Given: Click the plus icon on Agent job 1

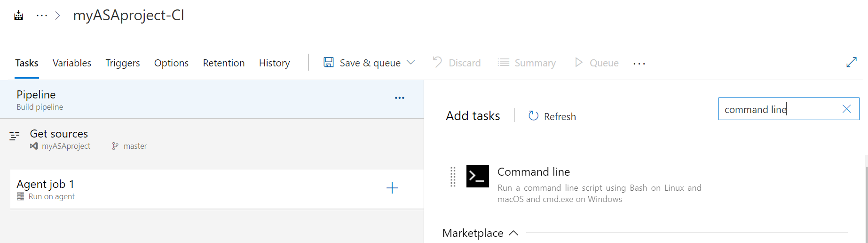Looking at the screenshot, I should [392, 188].
